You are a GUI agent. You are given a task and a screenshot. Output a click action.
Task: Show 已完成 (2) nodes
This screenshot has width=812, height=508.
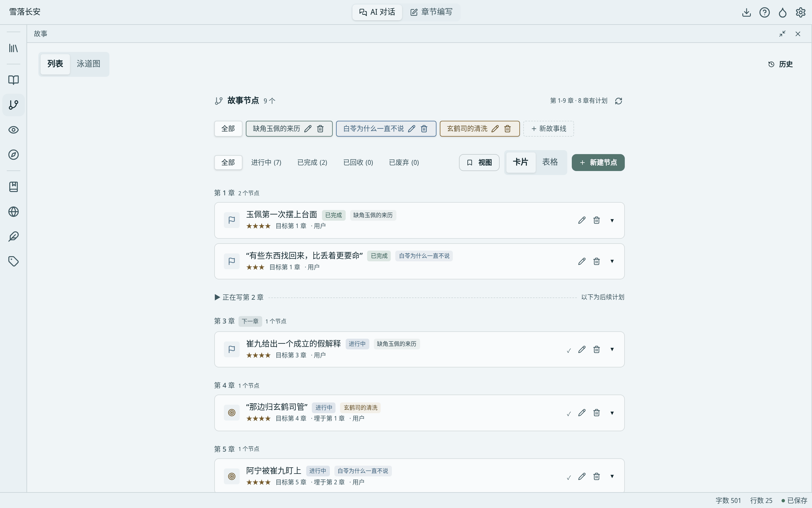coord(312,163)
